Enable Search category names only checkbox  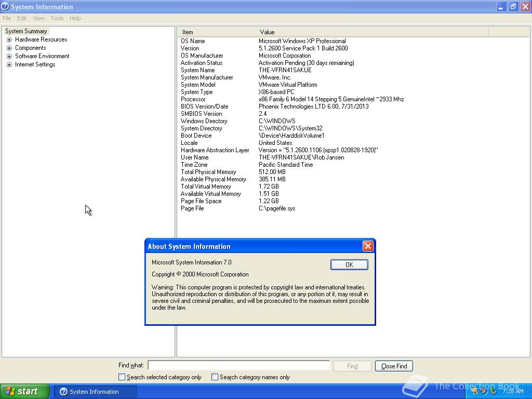coord(215,377)
